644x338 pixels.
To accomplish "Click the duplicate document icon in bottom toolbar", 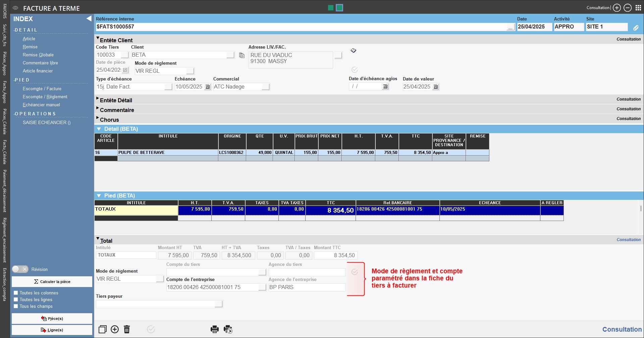I will [103, 329].
